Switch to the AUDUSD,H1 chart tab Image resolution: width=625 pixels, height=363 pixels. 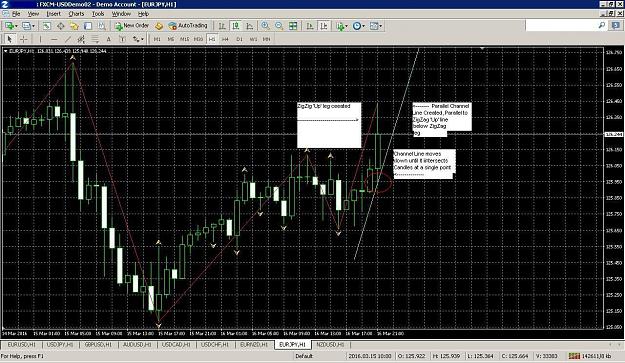click(137, 345)
